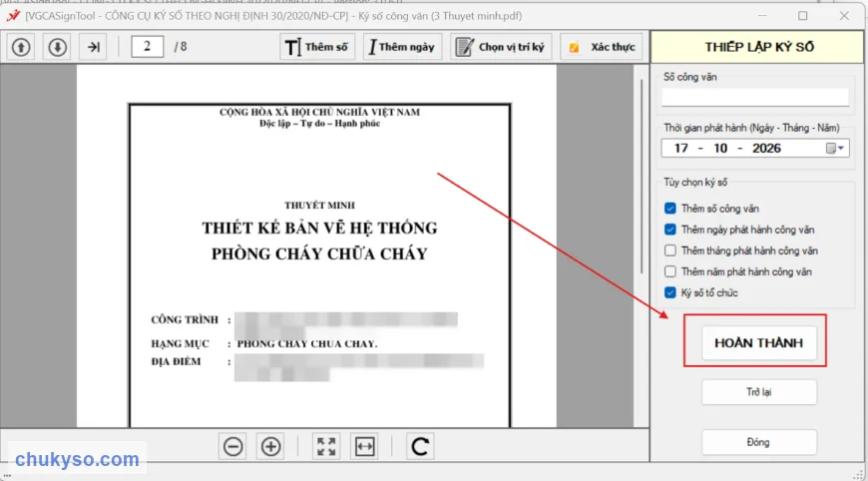
Task: Select the year value 2026
Action: tap(766, 148)
